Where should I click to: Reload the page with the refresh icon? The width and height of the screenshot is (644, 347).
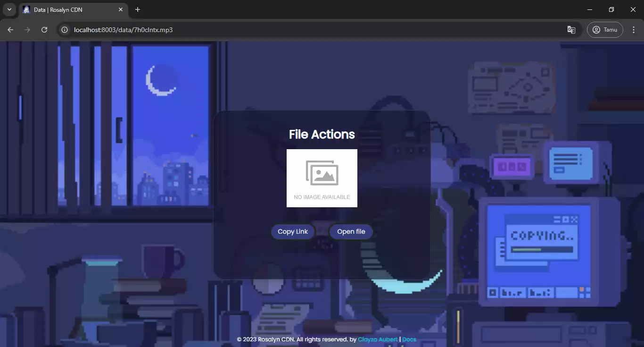pyautogui.click(x=44, y=30)
